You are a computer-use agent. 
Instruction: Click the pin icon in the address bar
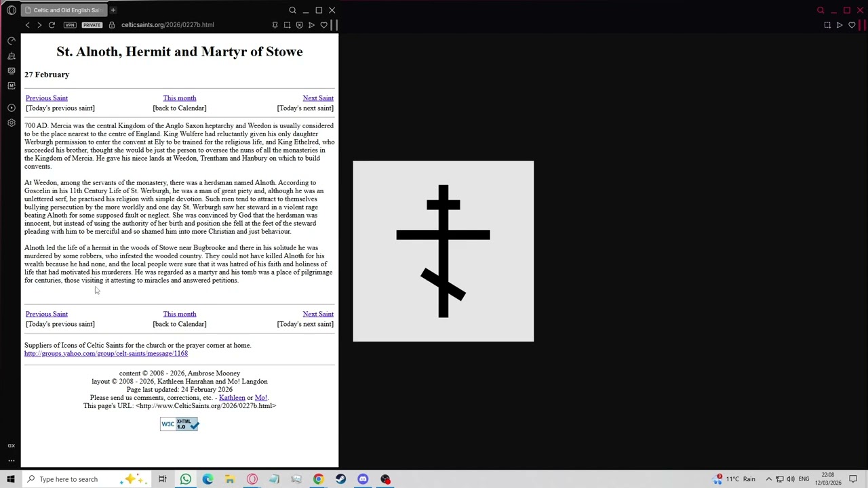tap(275, 25)
